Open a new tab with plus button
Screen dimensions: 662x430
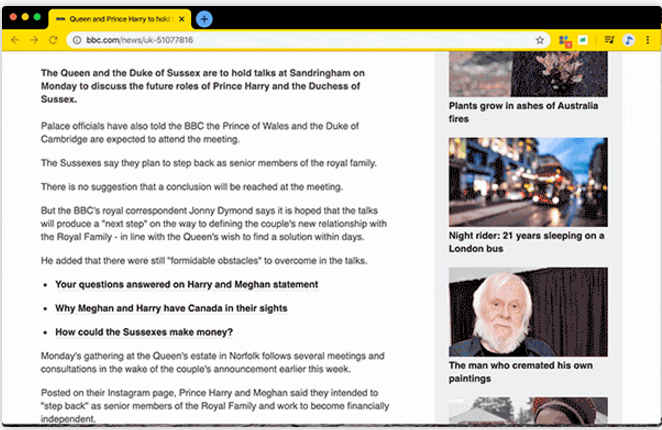tap(204, 19)
